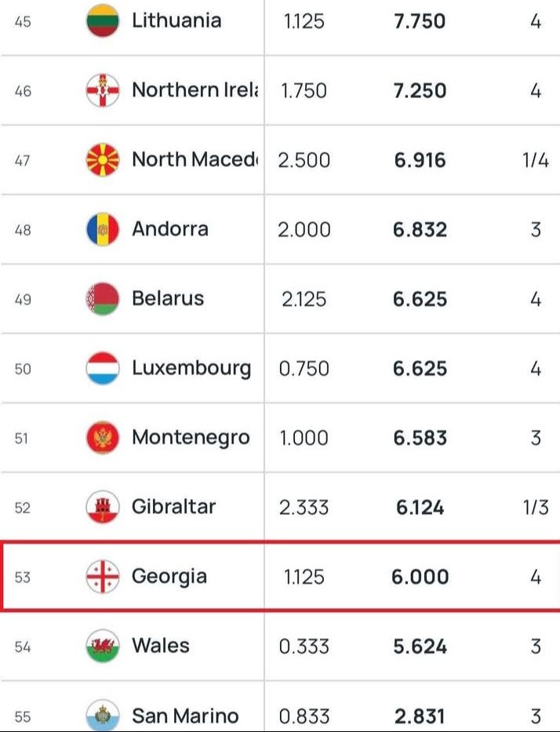The height and width of the screenshot is (732, 560).
Task: Click the Montenegro flag icon
Action: [x=102, y=438]
